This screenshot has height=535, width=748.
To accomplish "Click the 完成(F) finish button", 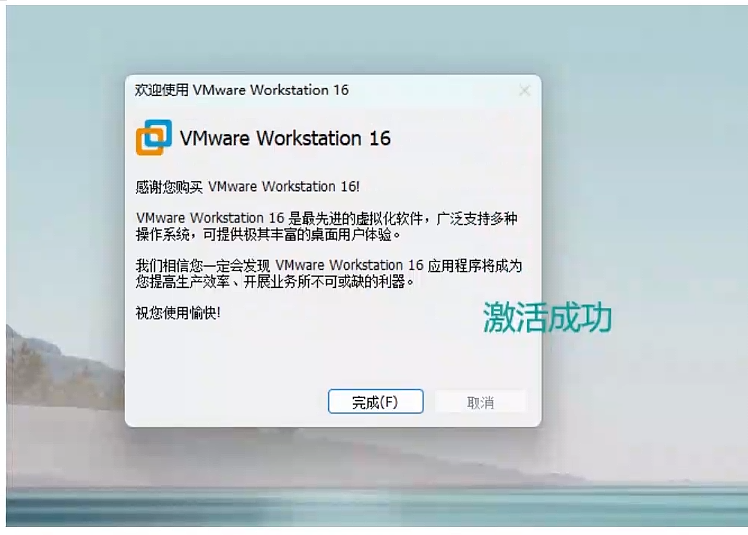I will coord(375,401).
